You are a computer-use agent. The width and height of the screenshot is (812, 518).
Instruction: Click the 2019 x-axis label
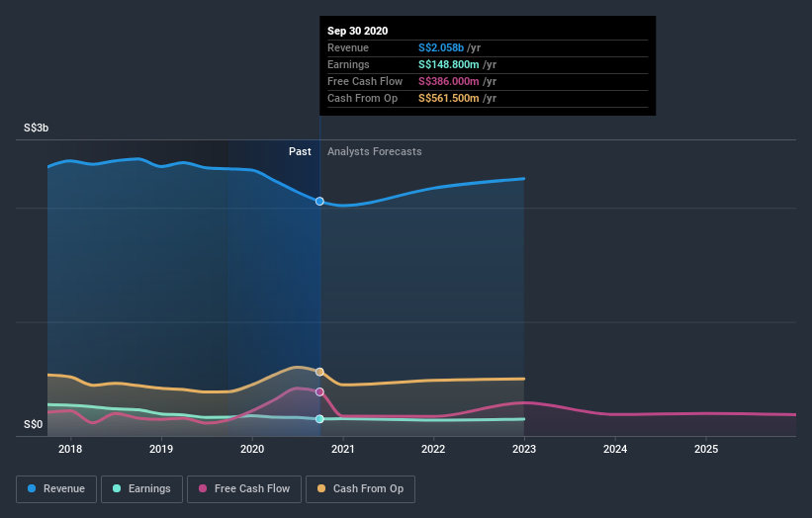(161, 449)
